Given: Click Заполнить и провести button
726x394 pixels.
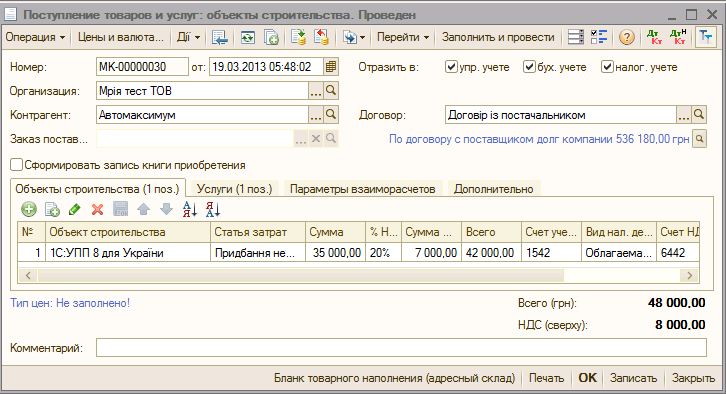Looking at the screenshot, I should pyautogui.click(x=498, y=37).
